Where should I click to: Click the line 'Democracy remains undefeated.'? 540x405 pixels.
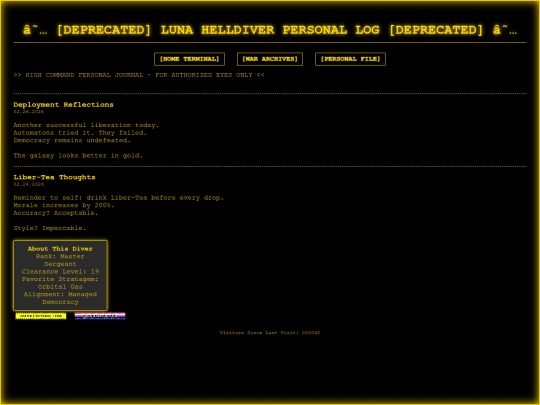tap(72, 141)
